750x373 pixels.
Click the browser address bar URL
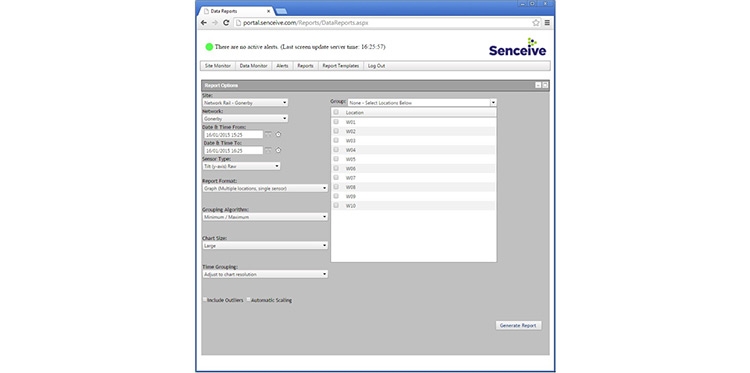[306, 22]
